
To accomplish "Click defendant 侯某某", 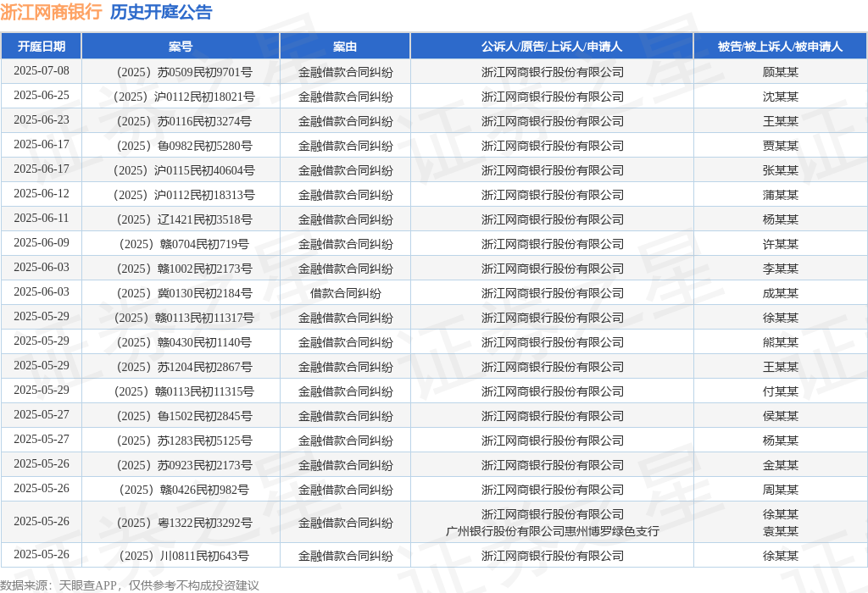I will pos(781,416).
